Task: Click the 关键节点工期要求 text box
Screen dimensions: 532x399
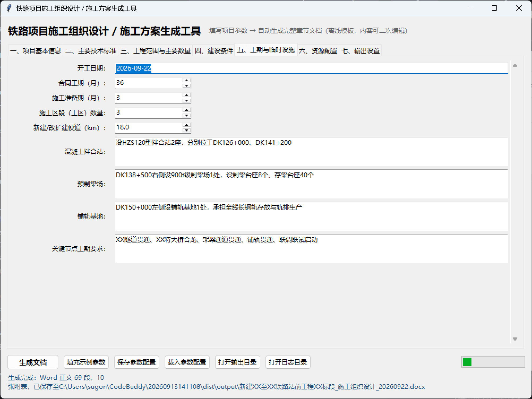Action: click(311, 249)
